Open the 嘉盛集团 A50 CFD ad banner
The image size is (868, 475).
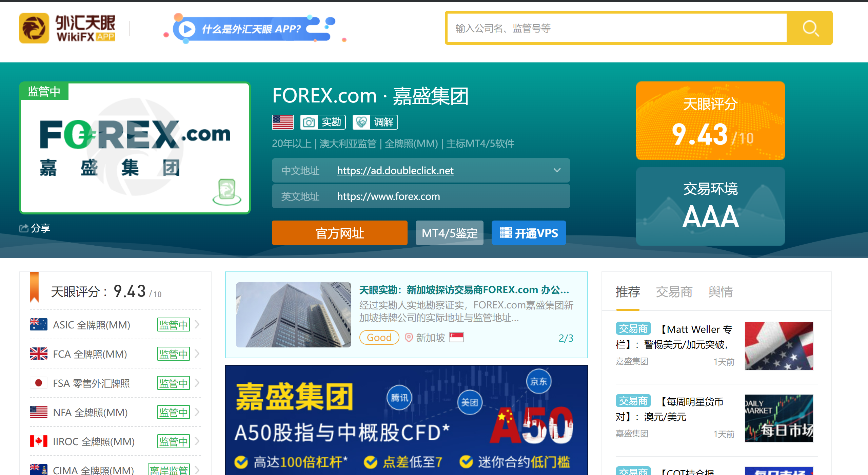click(407, 420)
